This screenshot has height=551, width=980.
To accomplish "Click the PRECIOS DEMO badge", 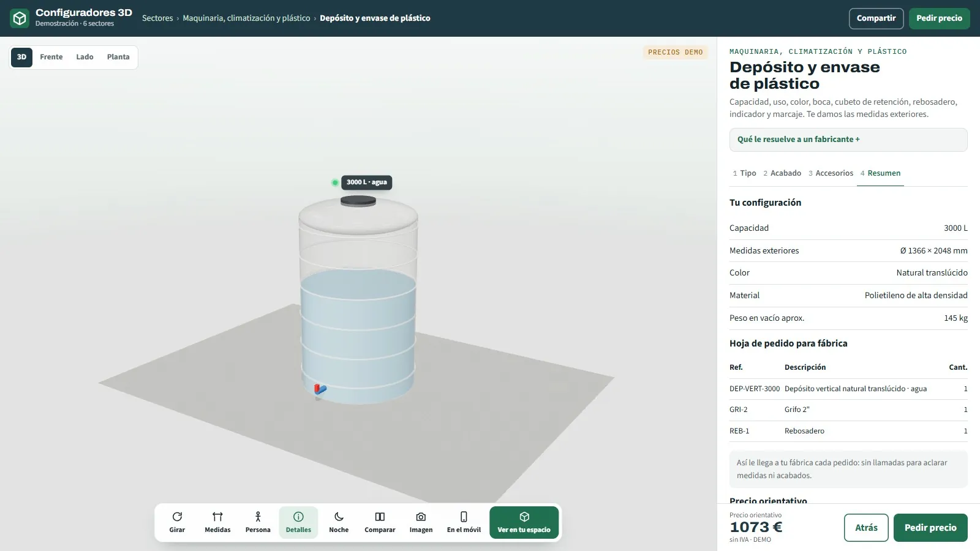I will click(676, 53).
